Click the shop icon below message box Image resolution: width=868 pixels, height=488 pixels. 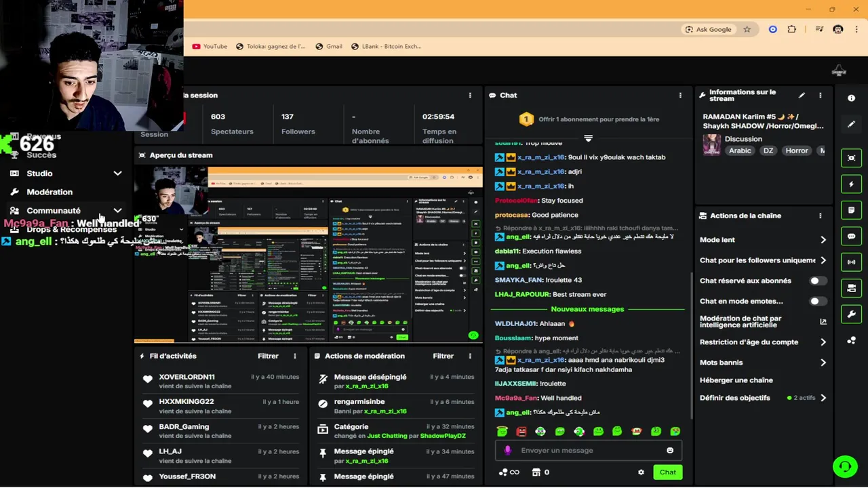pyautogui.click(x=536, y=472)
